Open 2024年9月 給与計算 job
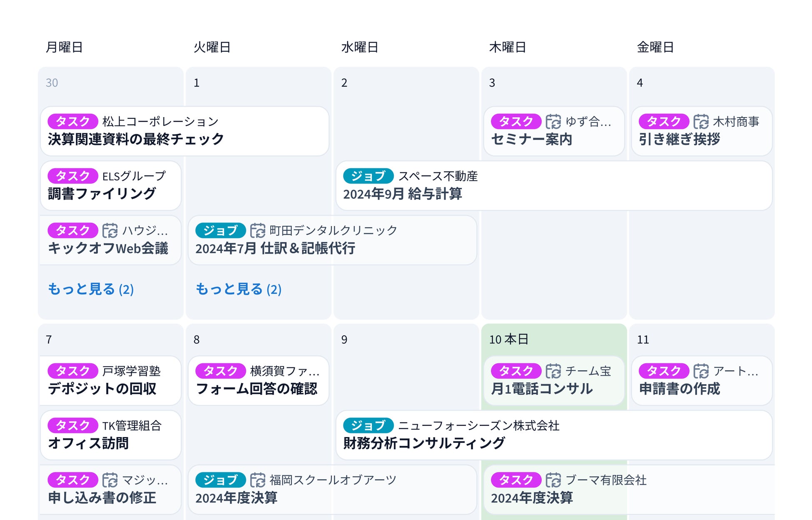 coord(554,186)
